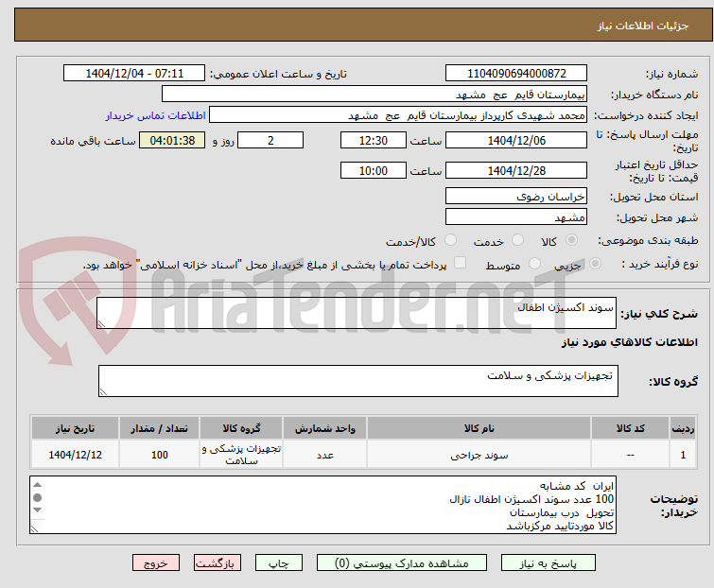Select the کالا/خدمت radio button
This screenshot has height=588, width=714.
(450, 240)
